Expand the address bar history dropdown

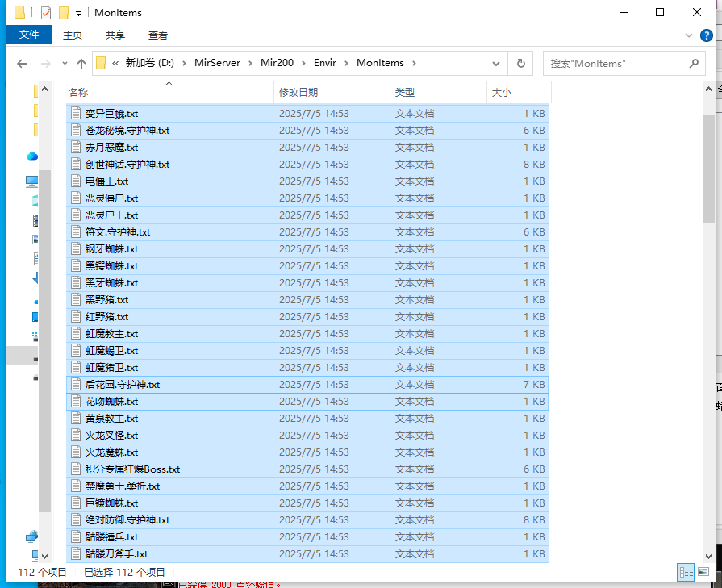[496, 64]
